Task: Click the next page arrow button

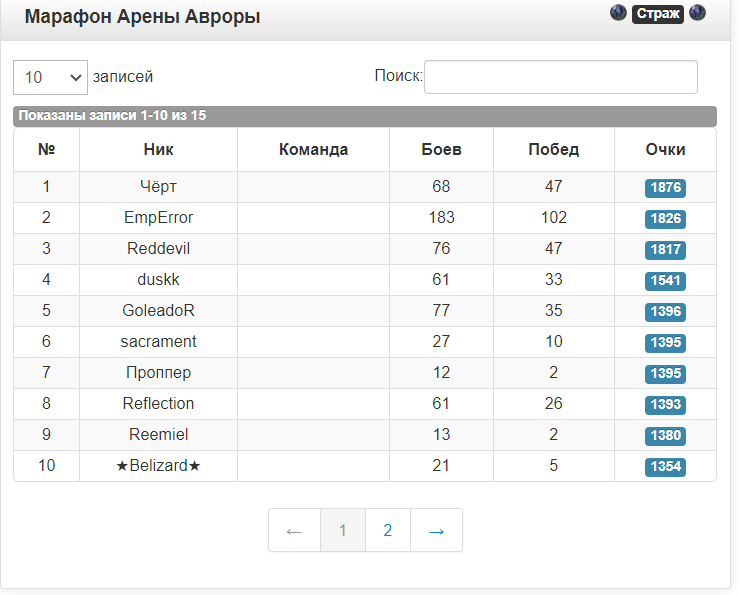Action: click(x=436, y=530)
